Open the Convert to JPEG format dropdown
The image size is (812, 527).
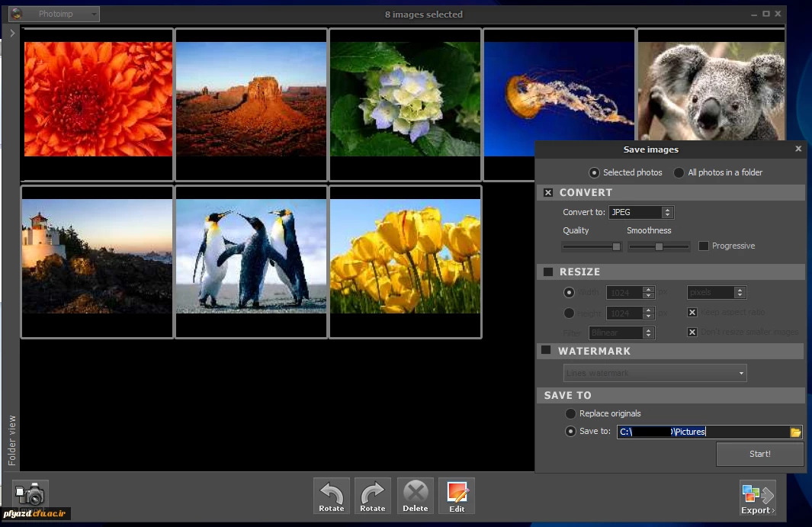pyautogui.click(x=640, y=213)
